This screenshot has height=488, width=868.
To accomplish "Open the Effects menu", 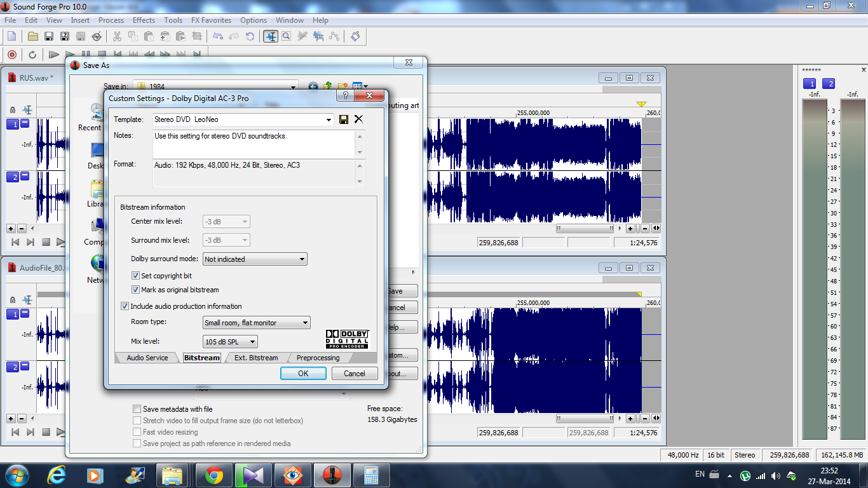I will [144, 20].
